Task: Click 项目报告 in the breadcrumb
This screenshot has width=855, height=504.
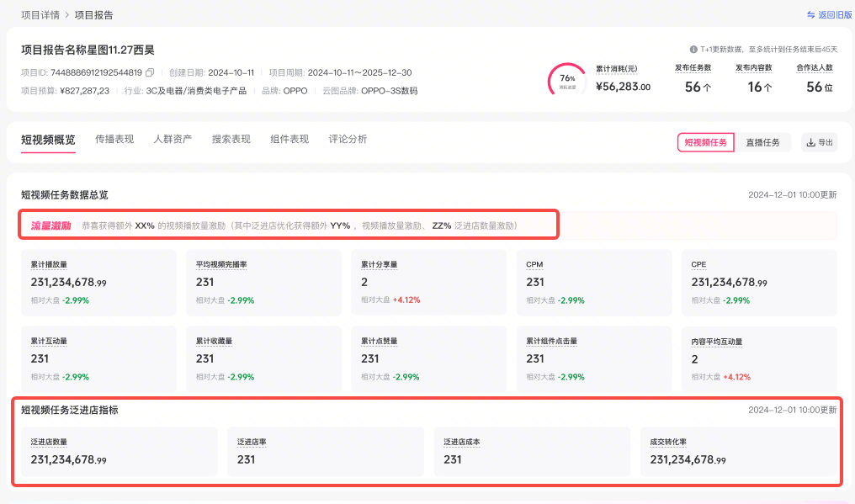Action: tap(93, 15)
